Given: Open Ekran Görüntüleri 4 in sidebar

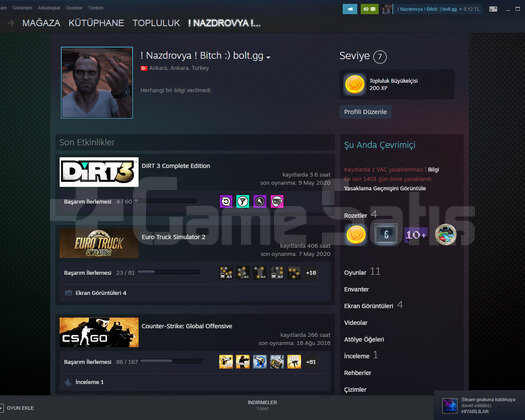Looking at the screenshot, I should pyautogui.click(x=373, y=305).
